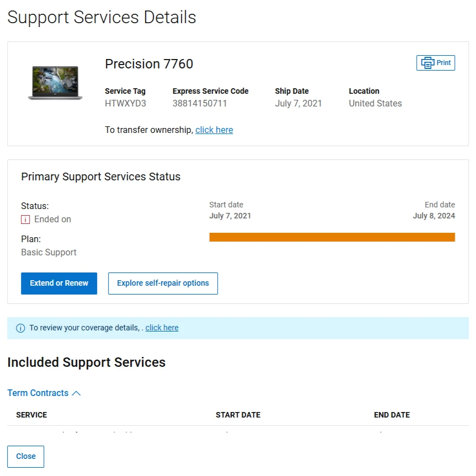Click the SERVICE column header

point(31,415)
